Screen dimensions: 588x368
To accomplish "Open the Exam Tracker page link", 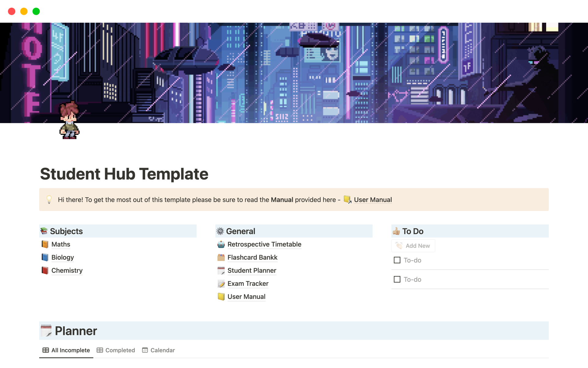I will click(248, 284).
